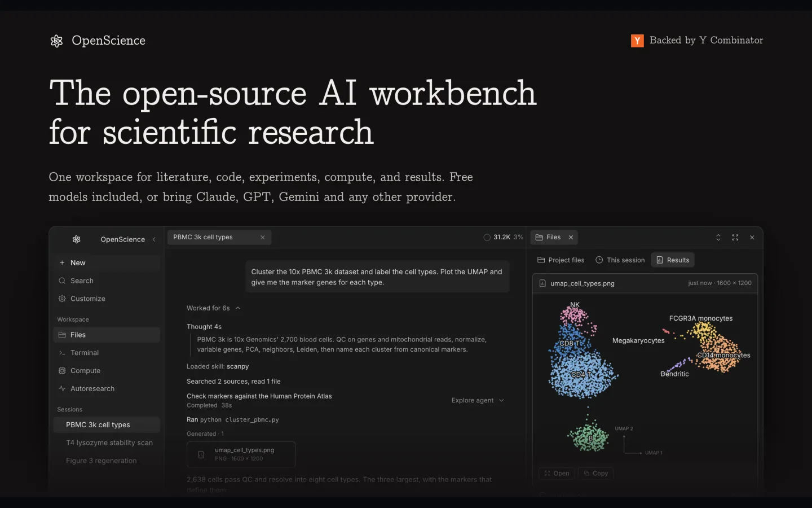Click the folder icon on Files panel tab
812x508 pixels.
coord(539,238)
